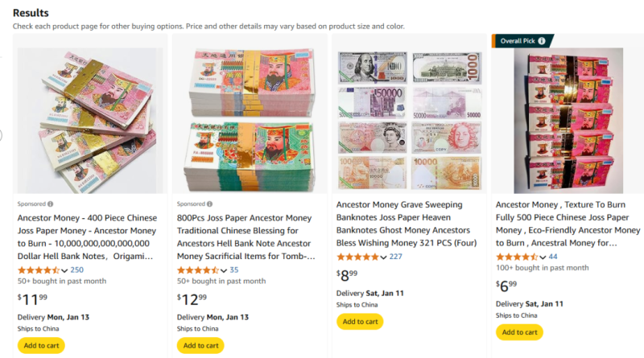View the 227 reviews link
This screenshot has width=644, height=358.
click(x=395, y=257)
